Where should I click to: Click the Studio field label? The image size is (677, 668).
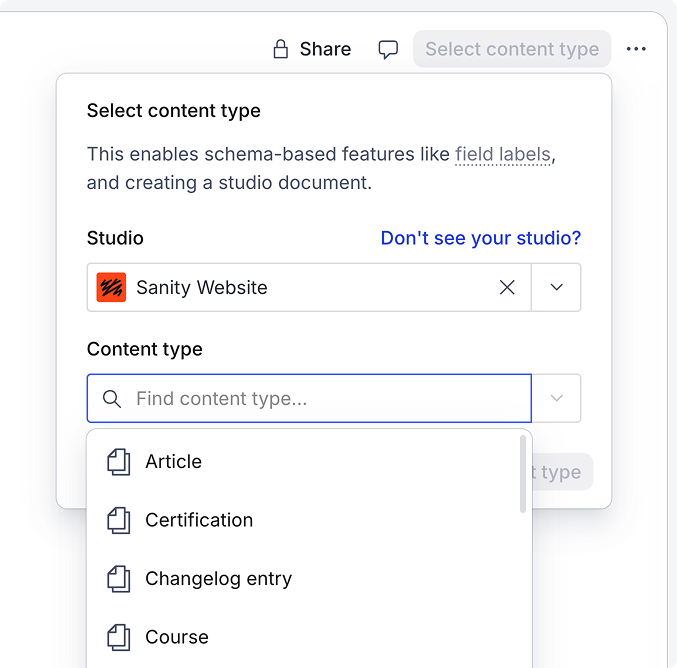point(115,238)
